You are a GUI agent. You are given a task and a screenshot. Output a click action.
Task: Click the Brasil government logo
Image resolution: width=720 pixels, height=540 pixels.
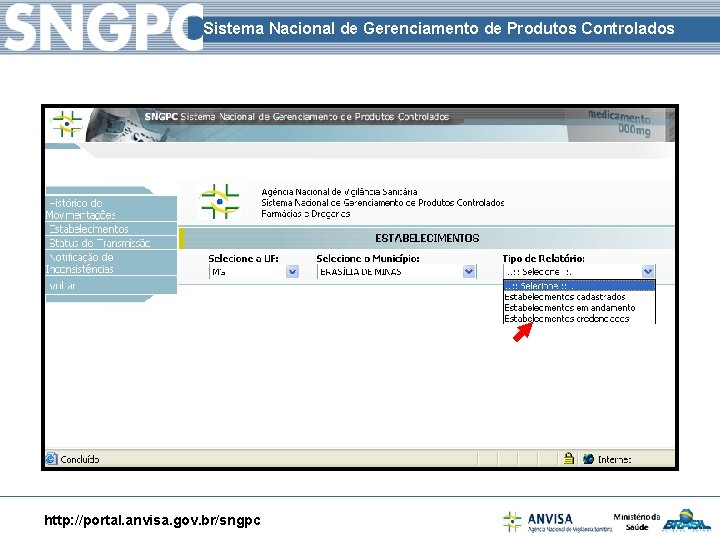[x=687, y=520]
